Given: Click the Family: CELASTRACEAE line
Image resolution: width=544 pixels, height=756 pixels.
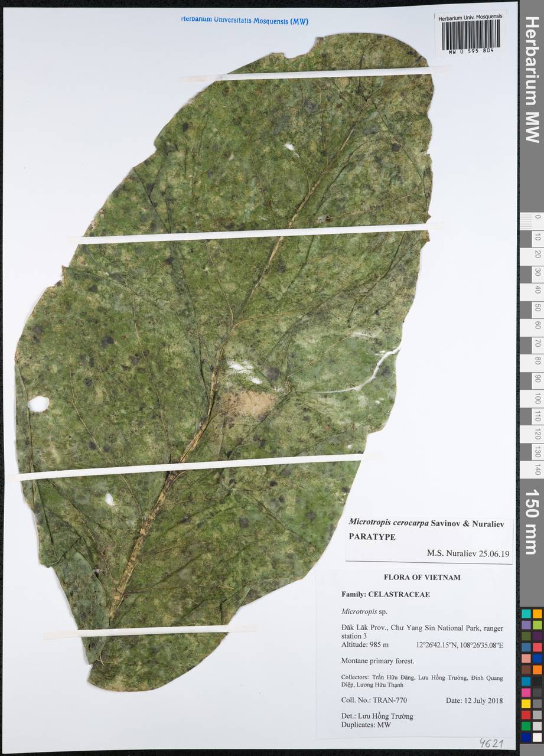Looking at the screenshot, I should (x=386, y=594).
